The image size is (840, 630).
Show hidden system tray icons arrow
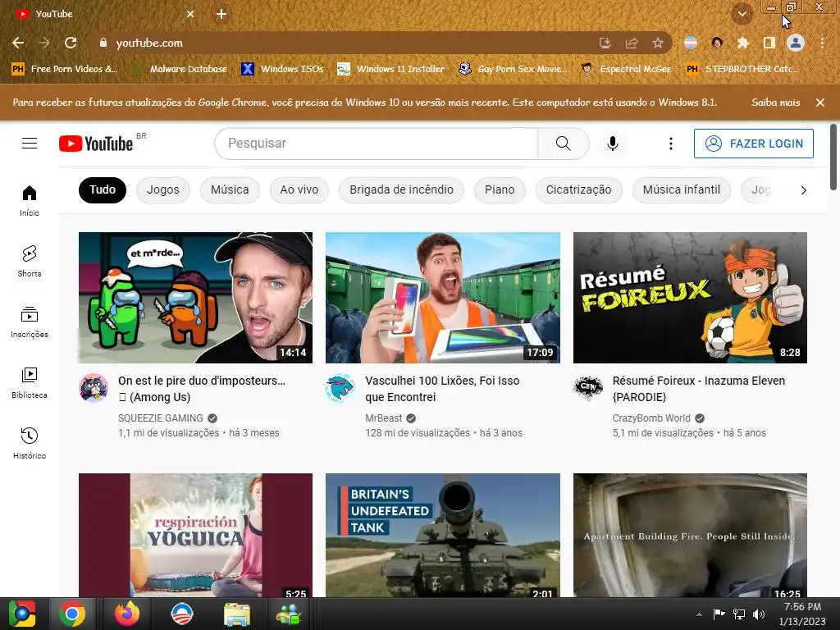(x=699, y=614)
